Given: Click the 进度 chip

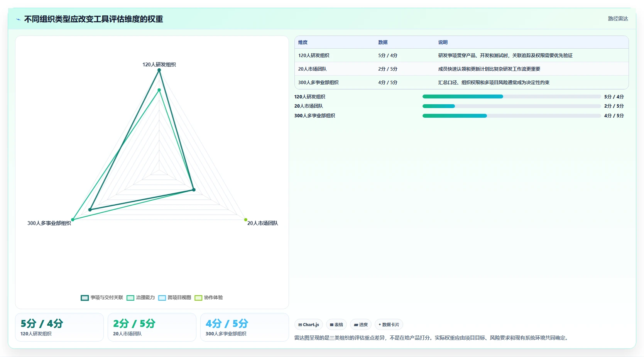Looking at the screenshot, I should coord(361,325).
